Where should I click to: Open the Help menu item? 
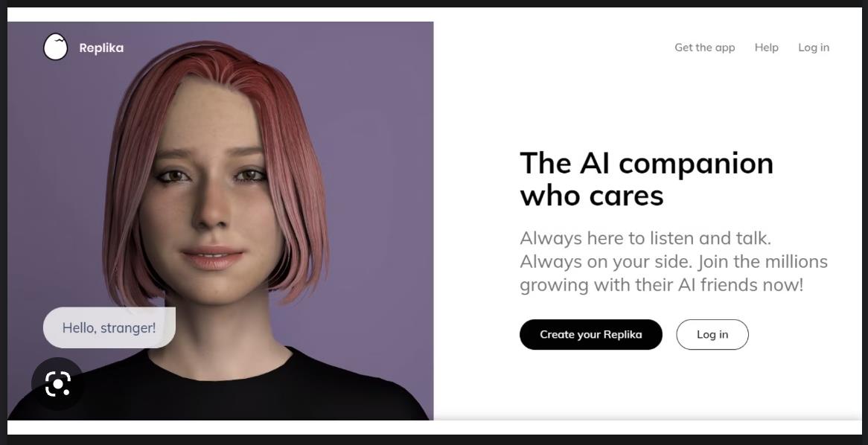[x=766, y=48]
